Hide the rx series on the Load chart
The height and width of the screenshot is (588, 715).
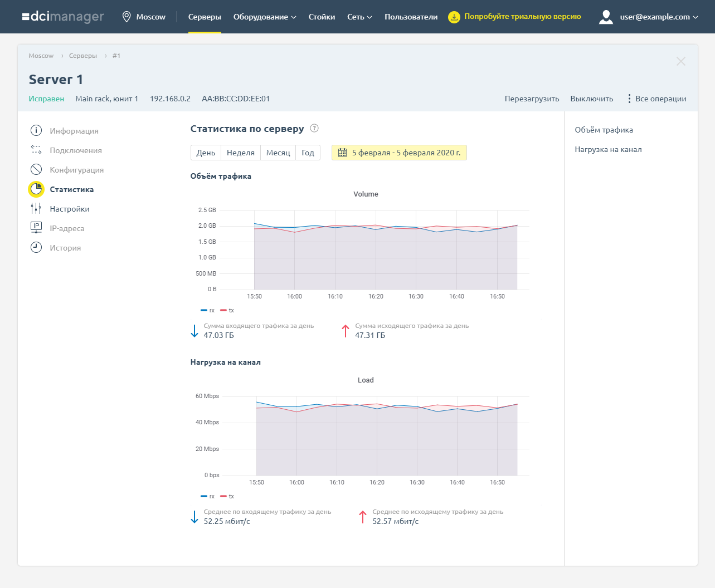coord(207,496)
